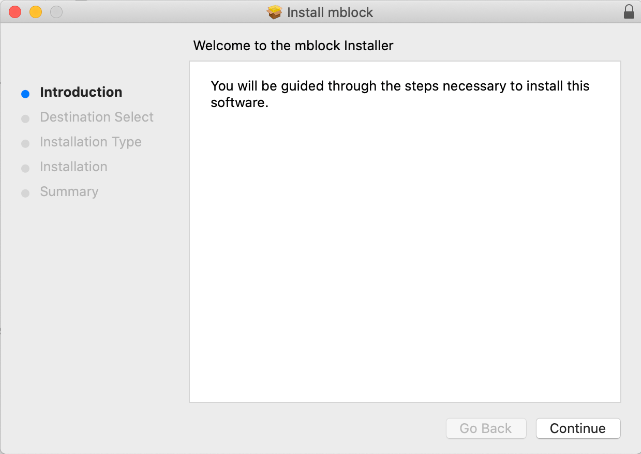Click the Install mblock window title
The height and width of the screenshot is (454, 641).
[330, 12]
